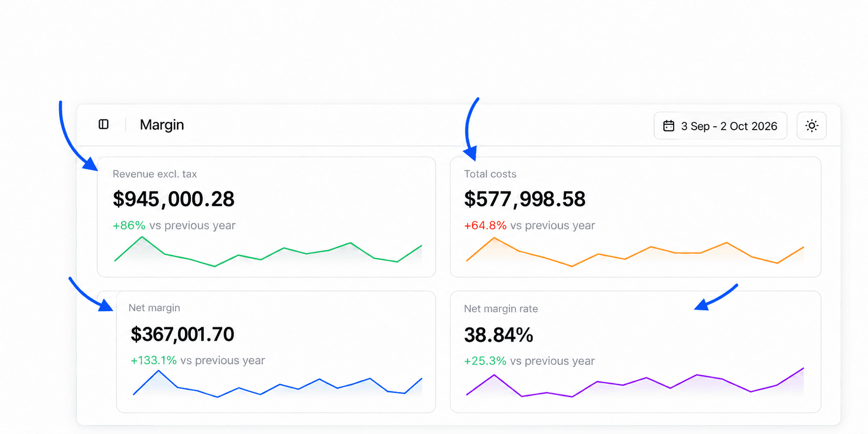The width and height of the screenshot is (868, 434).
Task: Select the Revenue excl. tax label
Action: point(155,174)
